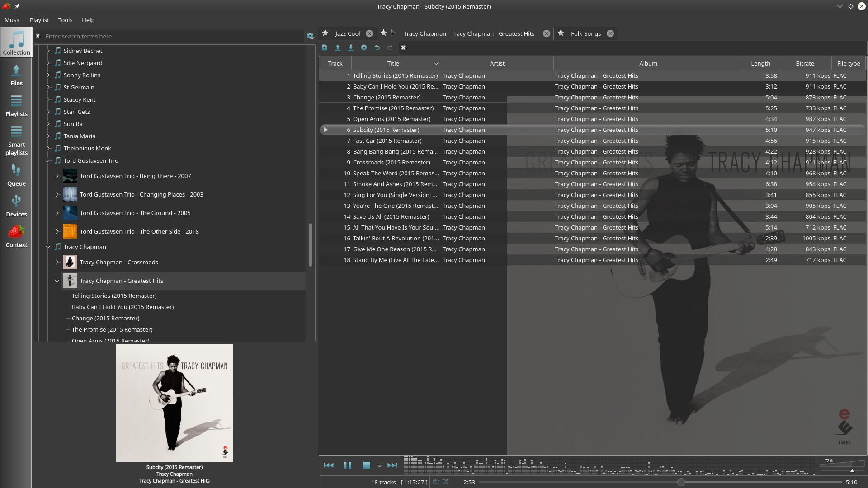
Task: Close the Tracy Chapman Greatest Hits tab
Action: [x=547, y=33]
